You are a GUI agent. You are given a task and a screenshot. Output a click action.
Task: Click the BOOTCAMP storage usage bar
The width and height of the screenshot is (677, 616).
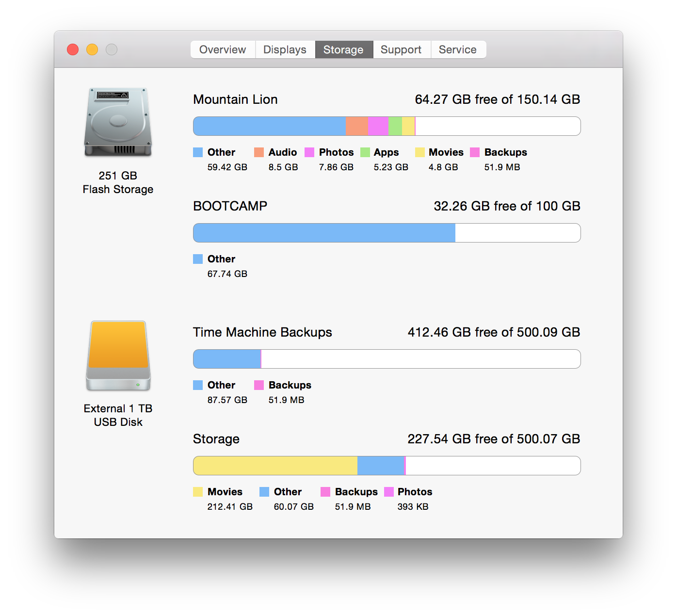[x=387, y=233]
